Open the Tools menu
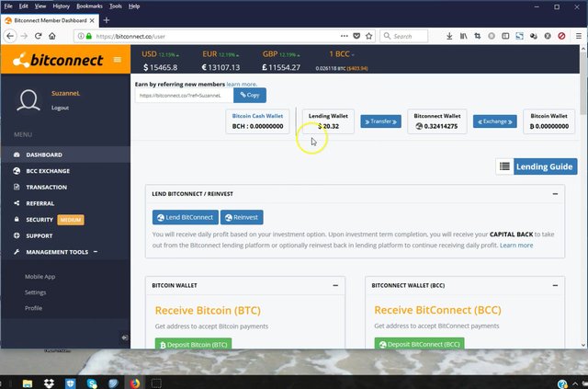588x389 pixels. tap(116, 6)
